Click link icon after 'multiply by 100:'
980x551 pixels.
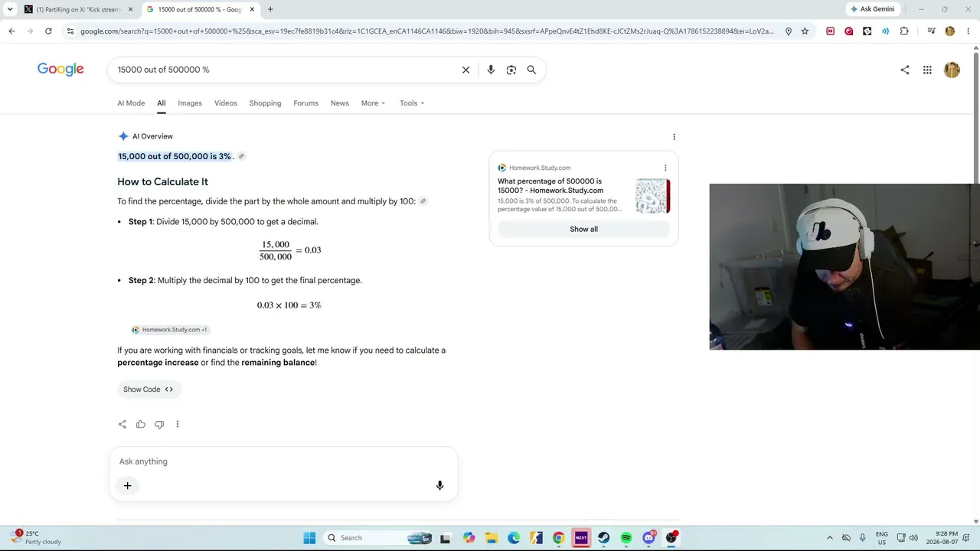[x=423, y=201]
